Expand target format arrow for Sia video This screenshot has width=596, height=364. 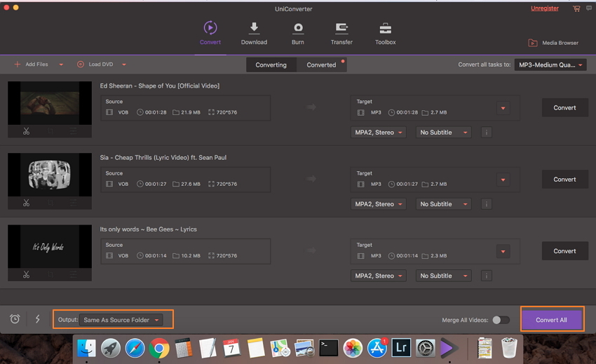click(x=503, y=180)
